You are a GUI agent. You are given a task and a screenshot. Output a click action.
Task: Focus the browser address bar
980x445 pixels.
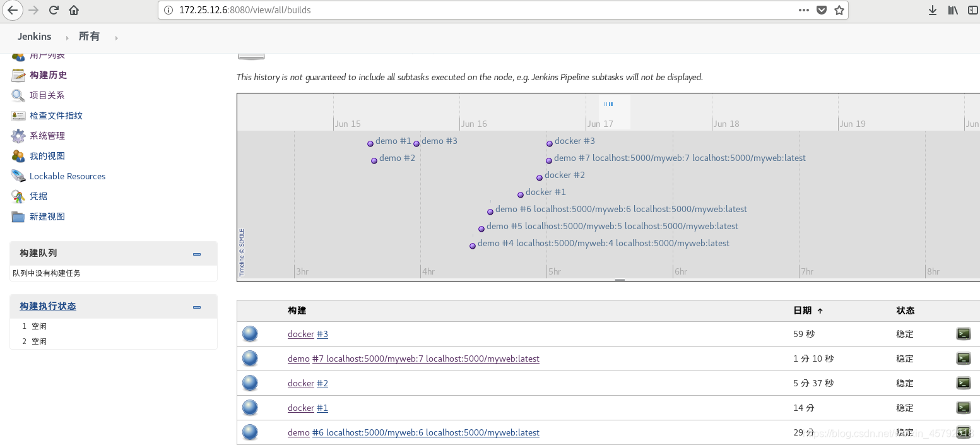tap(480, 10)
